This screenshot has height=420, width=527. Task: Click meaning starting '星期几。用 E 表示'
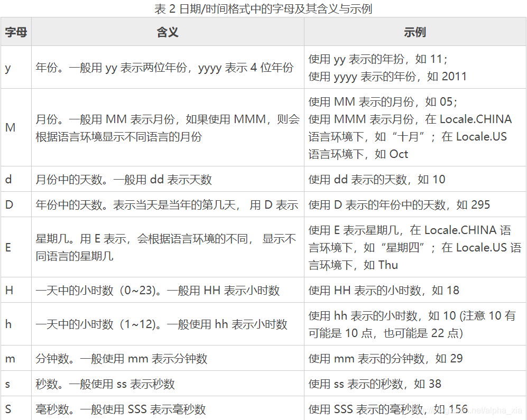[x=168, y=247]
